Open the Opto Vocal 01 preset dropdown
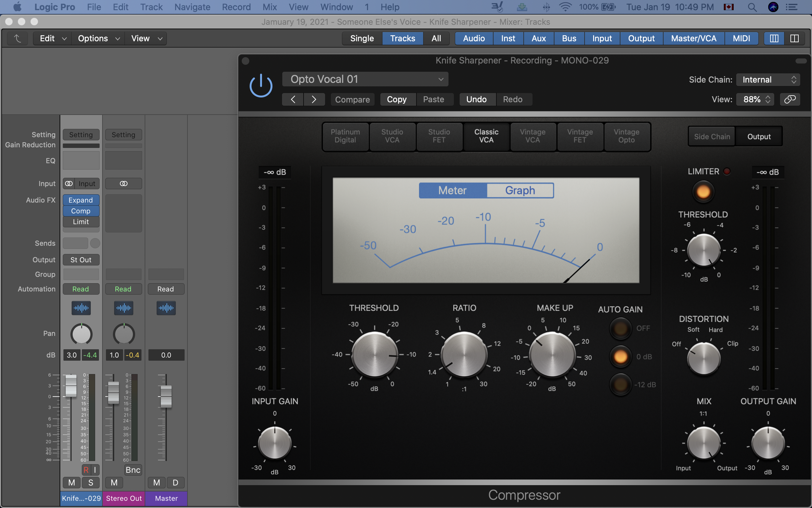This screenshot has height=508, width=812. [x=365, y=79]
